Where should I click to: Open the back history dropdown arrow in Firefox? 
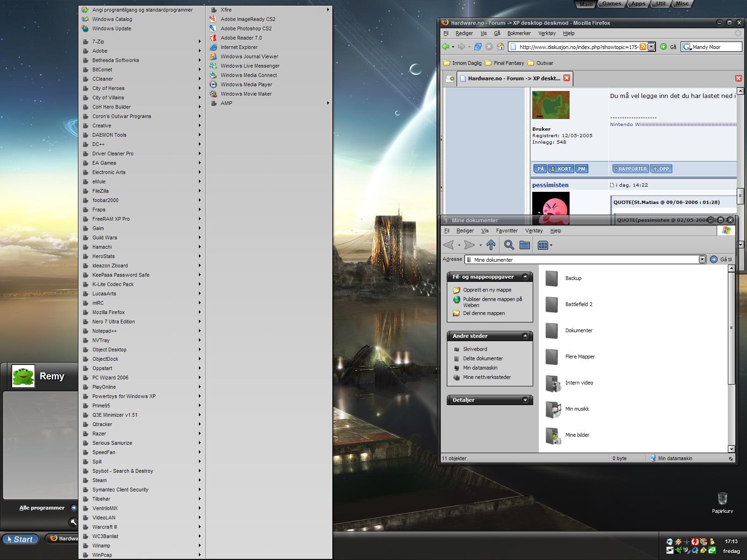click(453, 47)
